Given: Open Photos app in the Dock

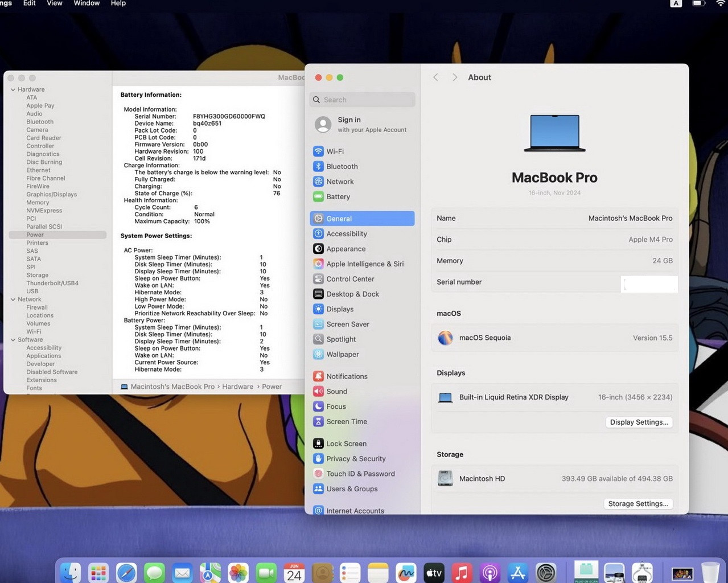Looking at the screenshot, I should point(238,573).
